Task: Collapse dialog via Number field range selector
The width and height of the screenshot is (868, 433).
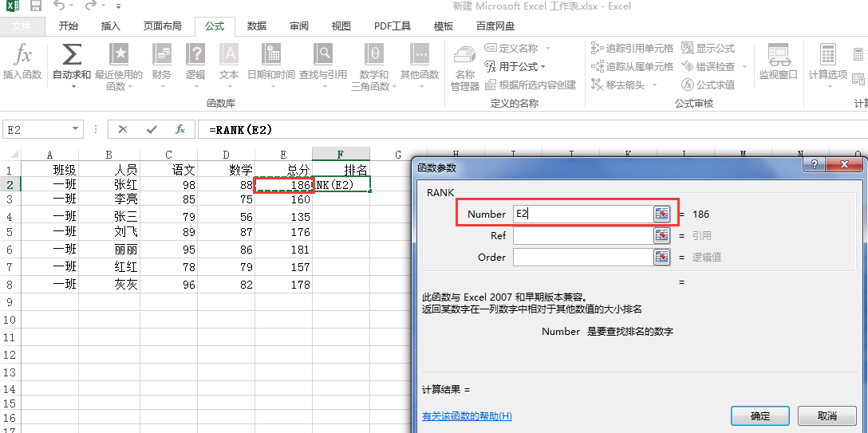Action: (661, 214)
